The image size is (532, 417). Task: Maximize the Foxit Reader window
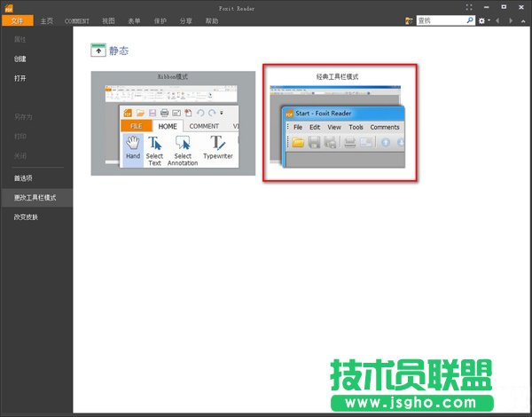[x=504, y=7]
